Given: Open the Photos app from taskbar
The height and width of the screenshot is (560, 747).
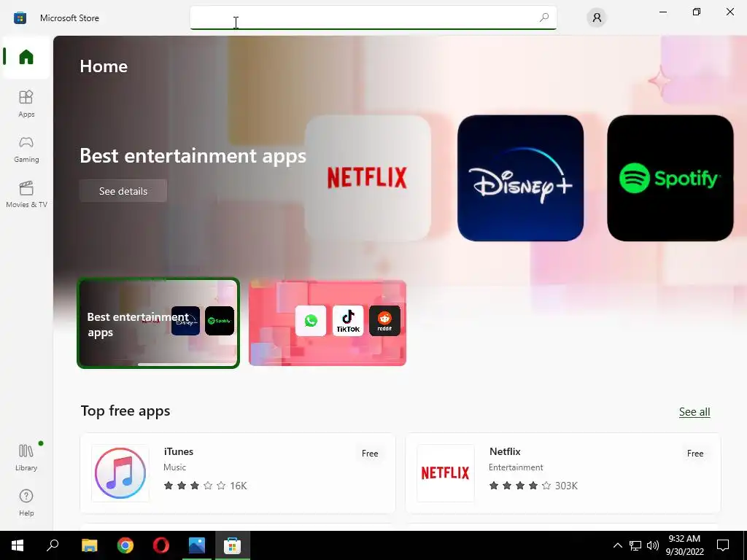Looking at the screenshot, I should point(197,545).
